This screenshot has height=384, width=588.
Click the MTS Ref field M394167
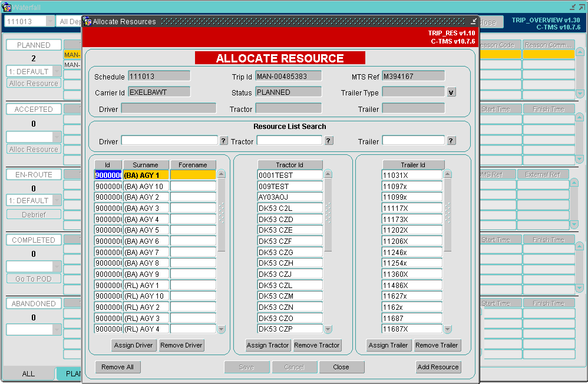pyautogui.click(x=413, y=76)
